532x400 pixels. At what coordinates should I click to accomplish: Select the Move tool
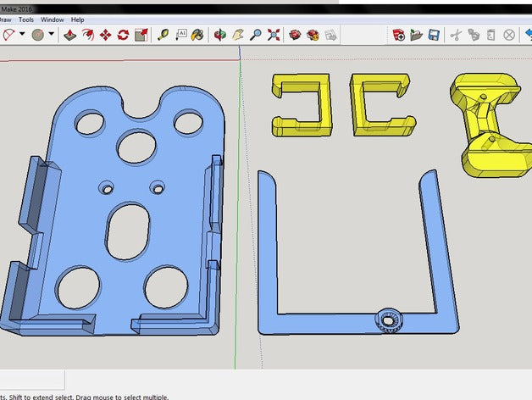pos(106,35)
